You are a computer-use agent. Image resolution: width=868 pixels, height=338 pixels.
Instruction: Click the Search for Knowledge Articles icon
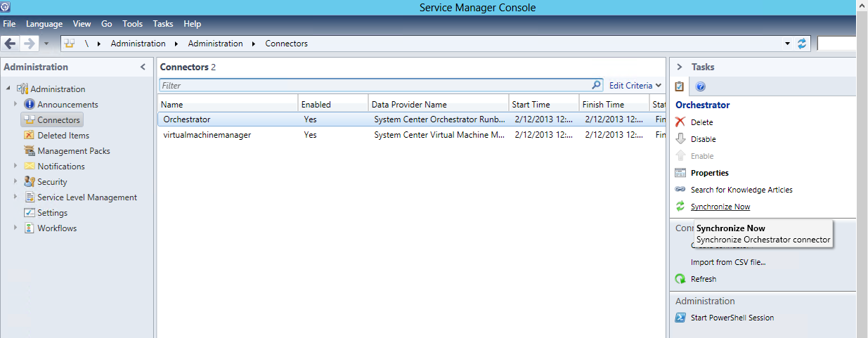[x=680, y=190]
